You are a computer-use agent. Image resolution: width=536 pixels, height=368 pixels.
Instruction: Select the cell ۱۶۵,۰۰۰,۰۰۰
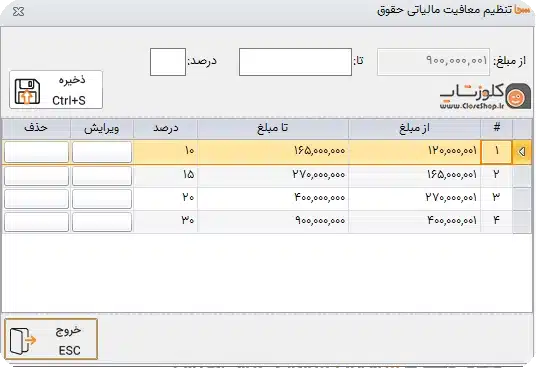[273, 152]
